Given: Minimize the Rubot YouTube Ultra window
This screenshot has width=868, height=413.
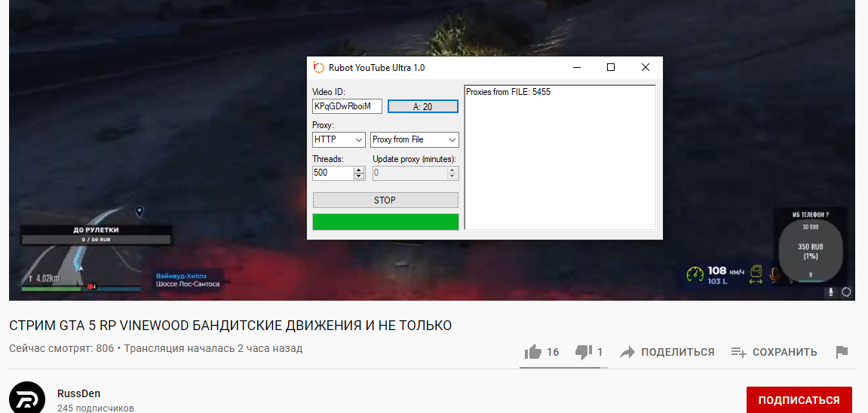Looking at the screenshot, I should tap(576, 67).
